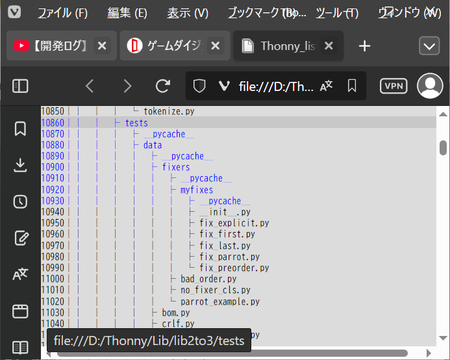Open __pycache__ link on line 10930

coord(225,201)
